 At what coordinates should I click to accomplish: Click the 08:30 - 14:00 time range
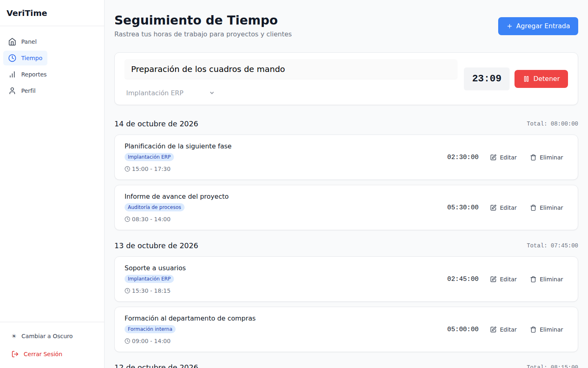pos(151,219)
